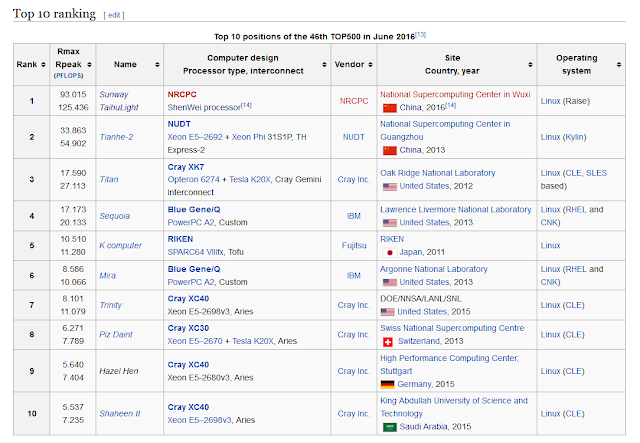Open Lawrence Livermore National Laboratory link
Viewport: 640px width, 443px height.
click(x=456, y=209)
